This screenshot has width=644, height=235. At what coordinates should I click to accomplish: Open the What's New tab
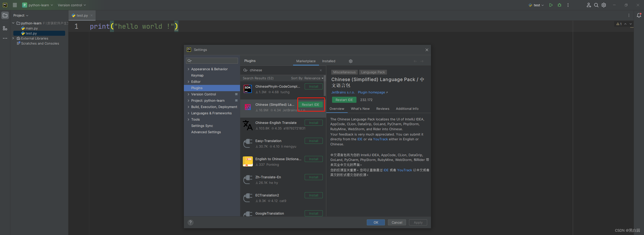click(360, 109)
